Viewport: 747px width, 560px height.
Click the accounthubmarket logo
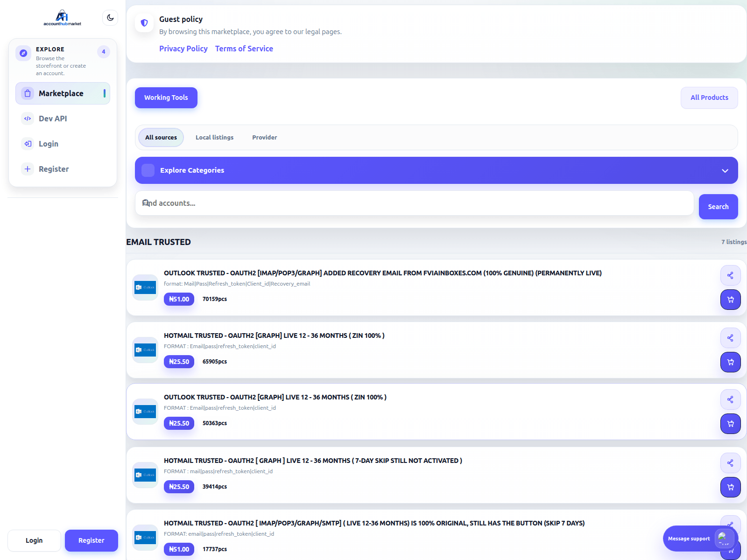[62, 18]
